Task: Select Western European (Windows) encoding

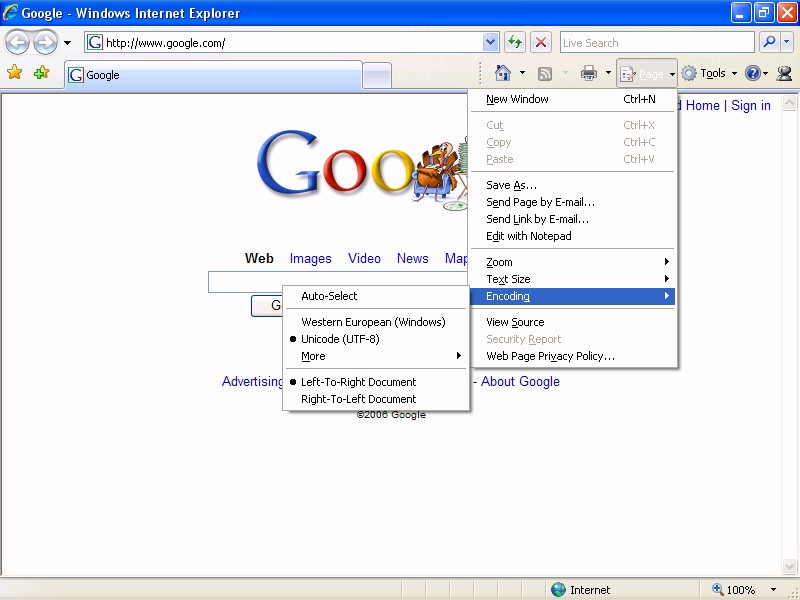Action: [376, 322]
